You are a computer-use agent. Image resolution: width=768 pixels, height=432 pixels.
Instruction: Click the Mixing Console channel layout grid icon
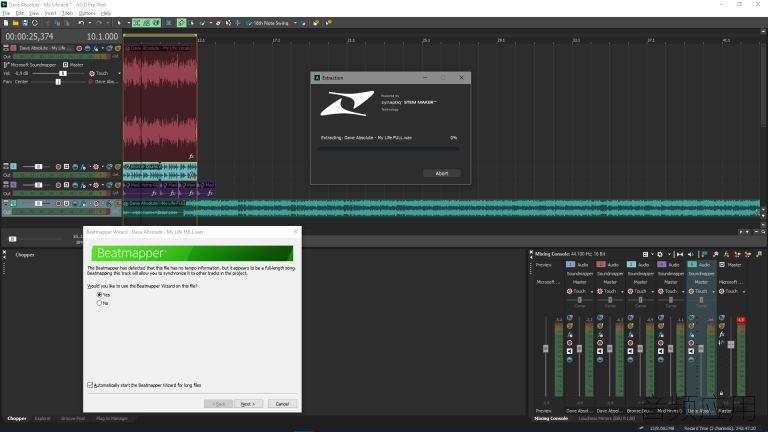click(x=646, y=254)
